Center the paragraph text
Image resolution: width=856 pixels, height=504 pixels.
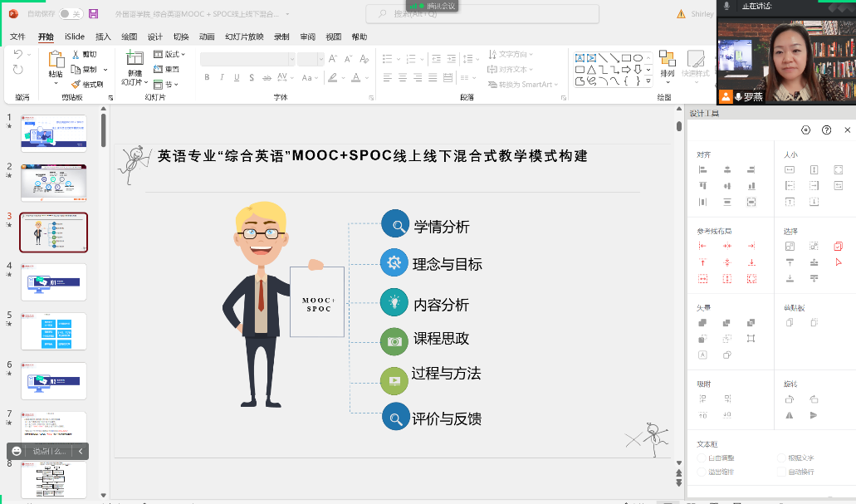pos(403,78)
